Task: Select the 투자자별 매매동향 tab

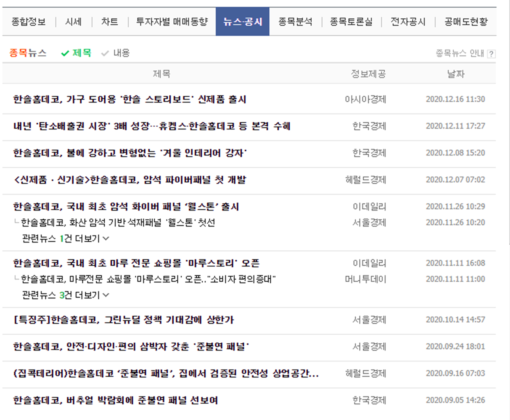Action: (x=172, y=22)
